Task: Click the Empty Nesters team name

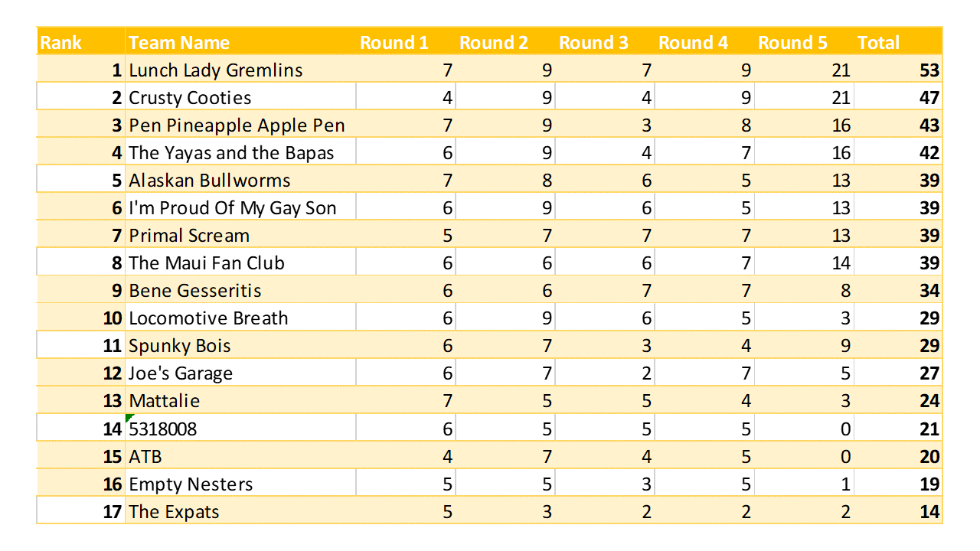Action: coord(191,484)
